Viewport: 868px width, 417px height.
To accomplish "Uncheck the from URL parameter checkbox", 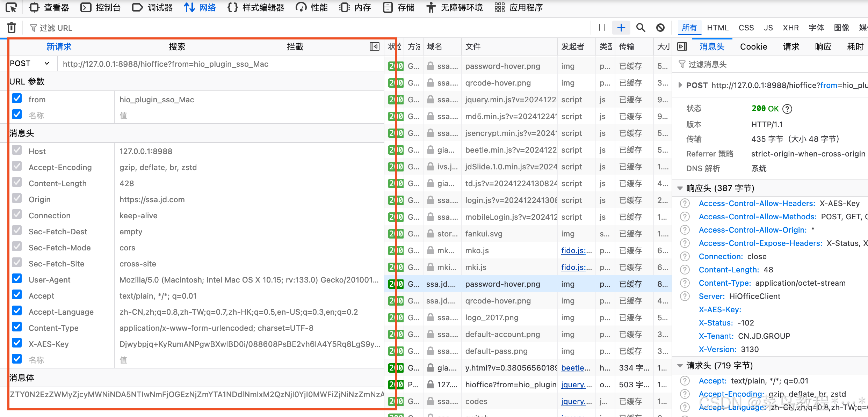I will coord(17,99).
